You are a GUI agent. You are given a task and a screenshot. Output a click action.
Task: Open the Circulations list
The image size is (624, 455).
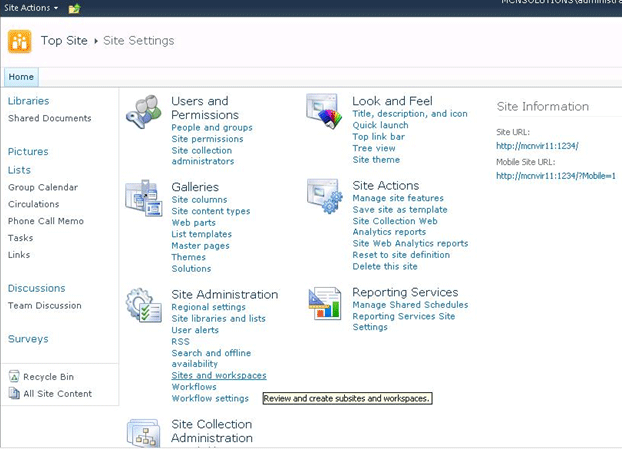pos(33,204)
